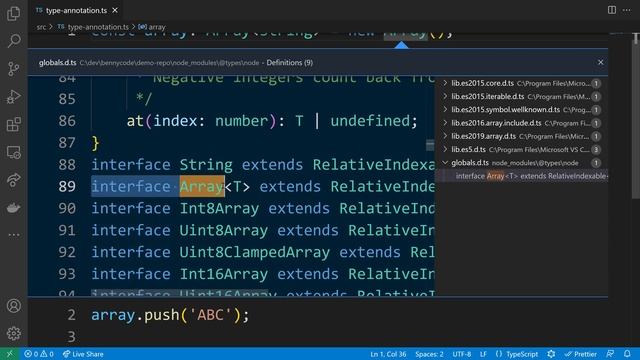640x360 pixels.
Task: Click the Prettier formatter status item
Action: [580, 354]
